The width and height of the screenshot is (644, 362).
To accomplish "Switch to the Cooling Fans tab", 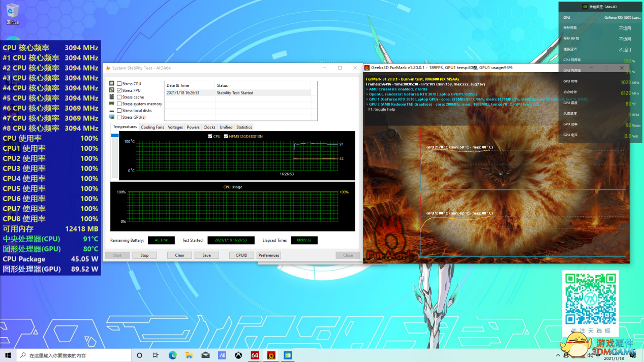I will pyautogui.click(x=152, y=127).
